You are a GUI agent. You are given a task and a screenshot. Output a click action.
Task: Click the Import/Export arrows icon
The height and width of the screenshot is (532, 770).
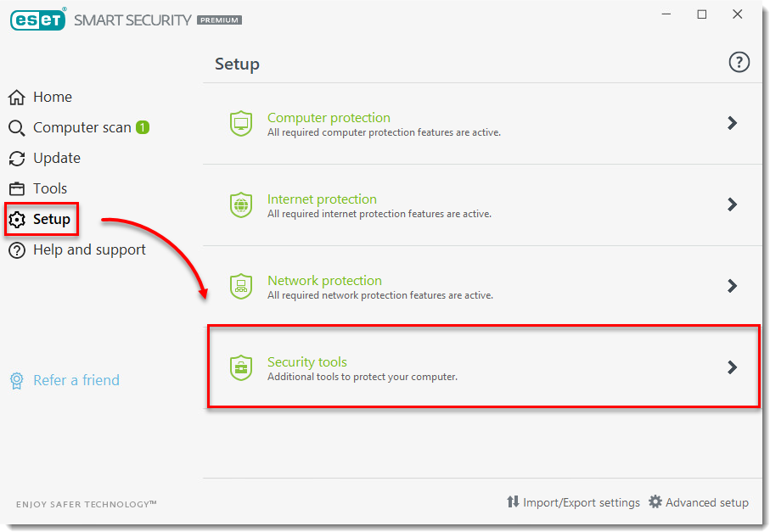tap(513, 502)
